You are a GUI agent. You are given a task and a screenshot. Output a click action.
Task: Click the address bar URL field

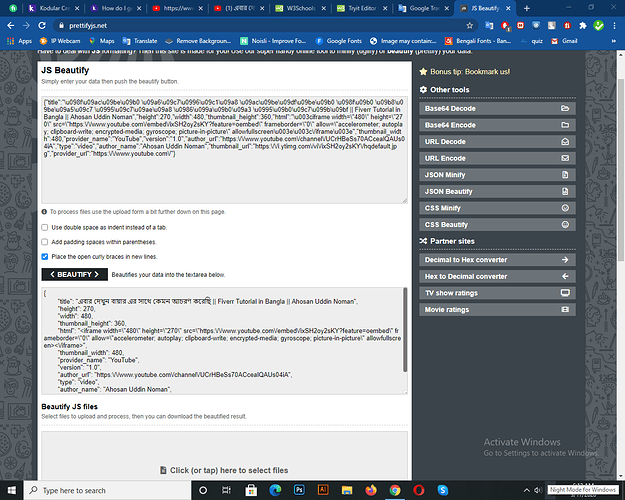pyautogui.click(x=263, y=26)
